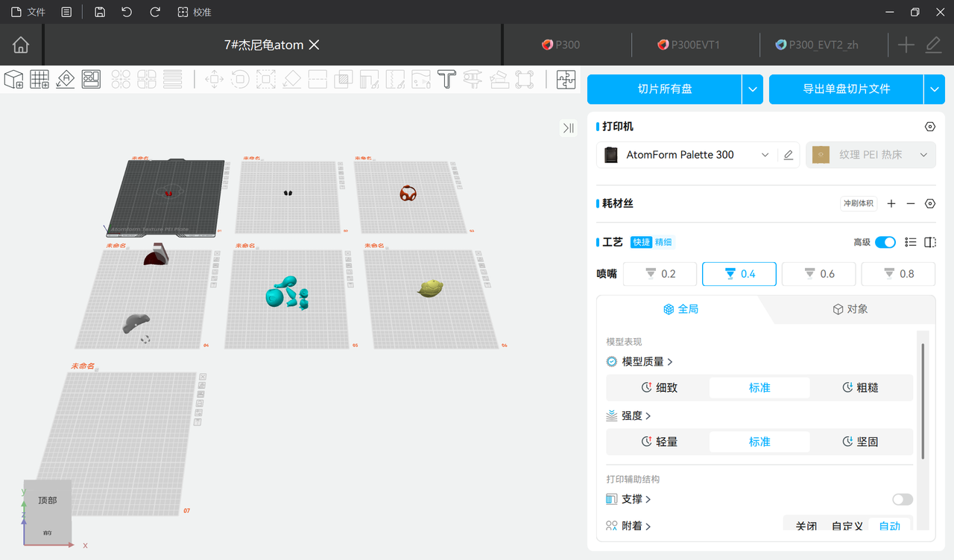Viewport: 954px width, 560px height.
Task: Open filament settings hexagon icon beside 耗材丝
Action: 929,203
